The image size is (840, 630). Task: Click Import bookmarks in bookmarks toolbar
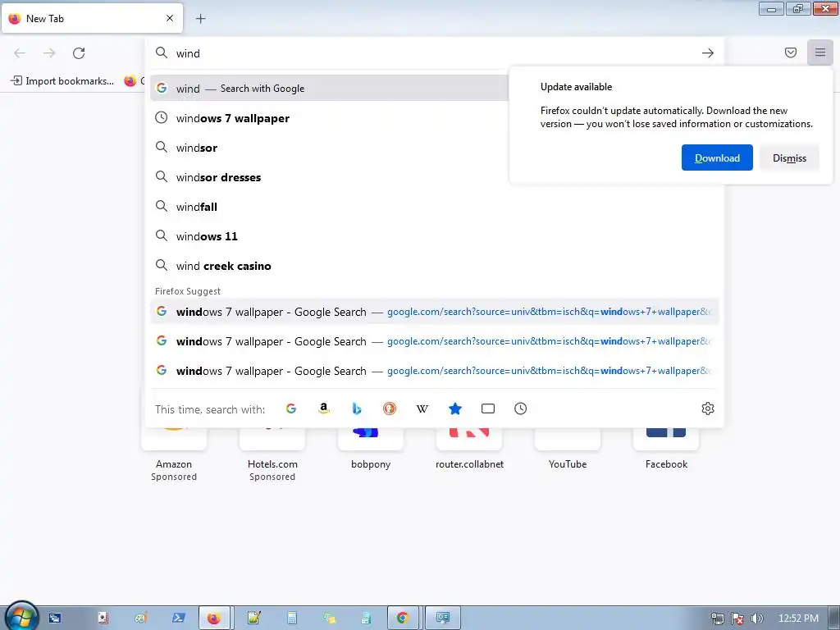pyautogui.click(x=62, y=81)
